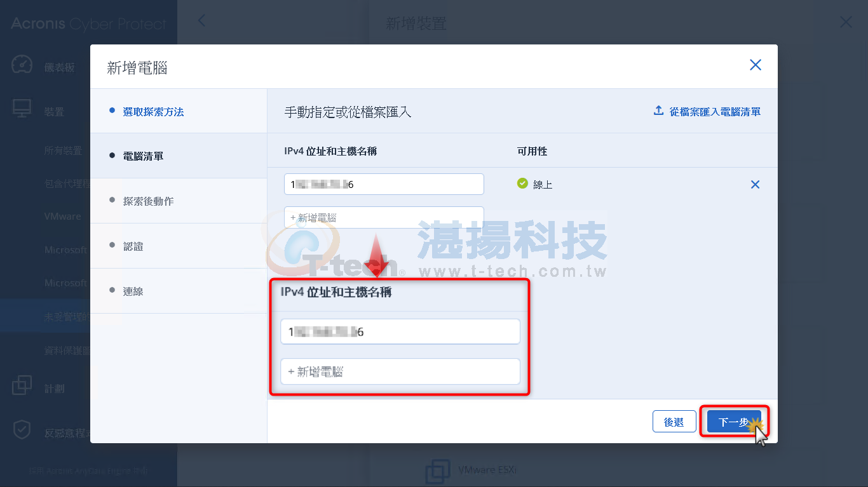
Task: Open the anti-malware shield icon
Action: pos(22,430)
